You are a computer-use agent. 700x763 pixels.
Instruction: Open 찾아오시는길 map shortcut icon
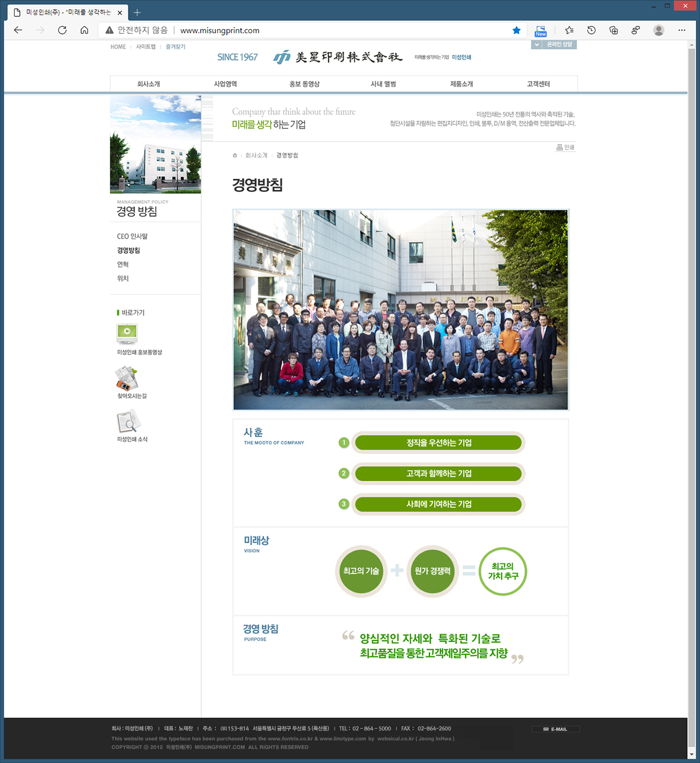click(x=127, y=378)
